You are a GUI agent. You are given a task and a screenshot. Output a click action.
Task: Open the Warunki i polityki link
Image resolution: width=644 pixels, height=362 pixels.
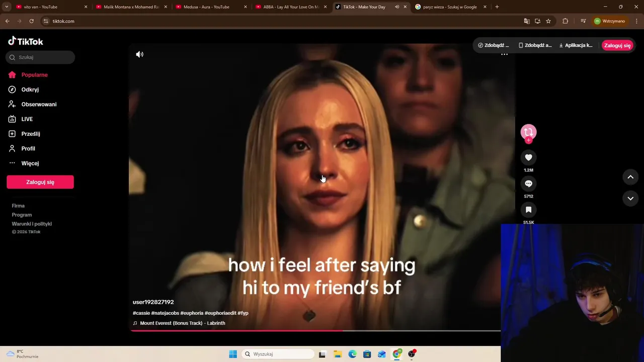(x=32, y=224)
